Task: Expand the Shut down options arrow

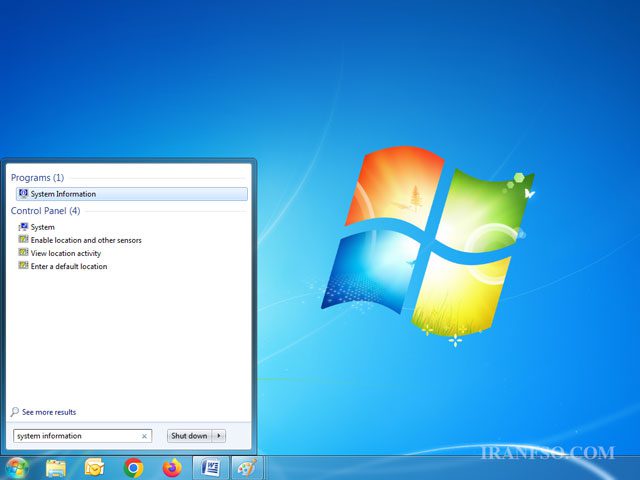Action: tap(219, 436)
